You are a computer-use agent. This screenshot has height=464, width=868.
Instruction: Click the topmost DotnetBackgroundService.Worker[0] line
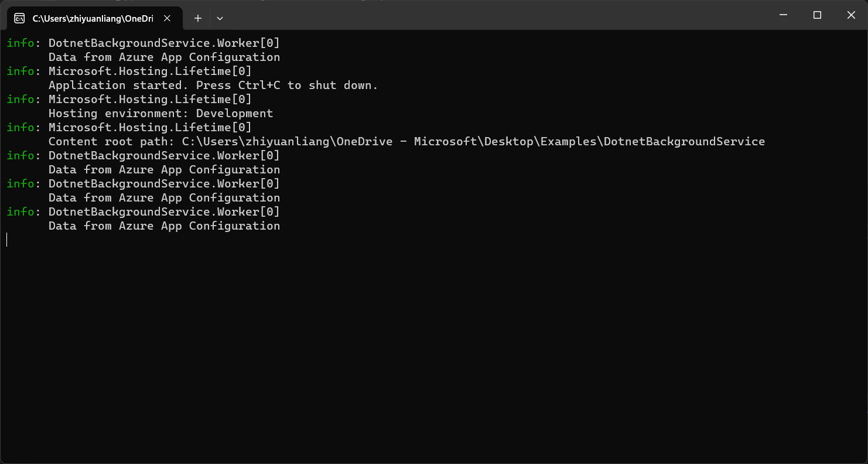click(164, 43)
